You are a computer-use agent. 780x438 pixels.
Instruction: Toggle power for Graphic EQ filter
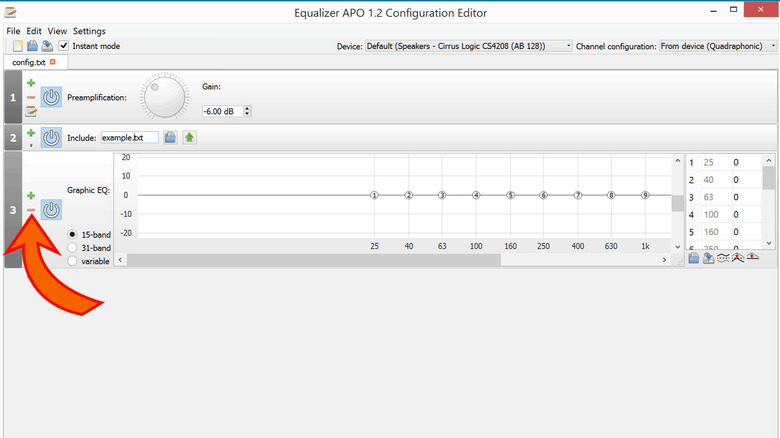point(51,210)
